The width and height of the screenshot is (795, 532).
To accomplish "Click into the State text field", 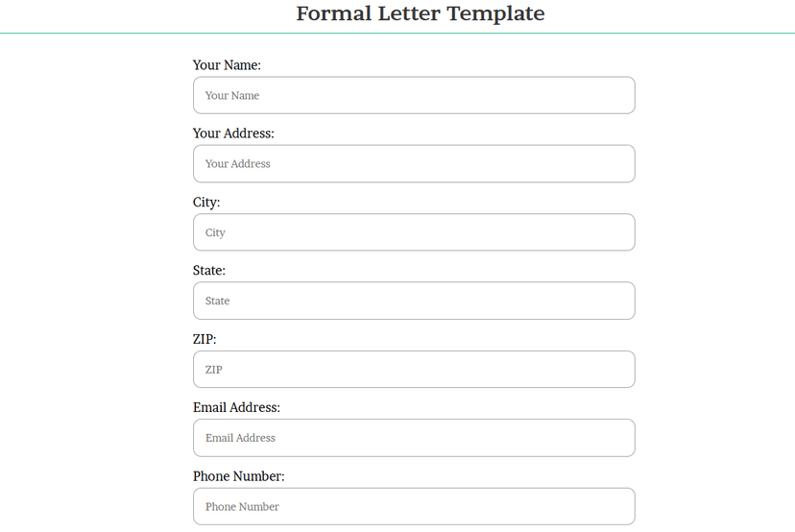I will [413, 301].
